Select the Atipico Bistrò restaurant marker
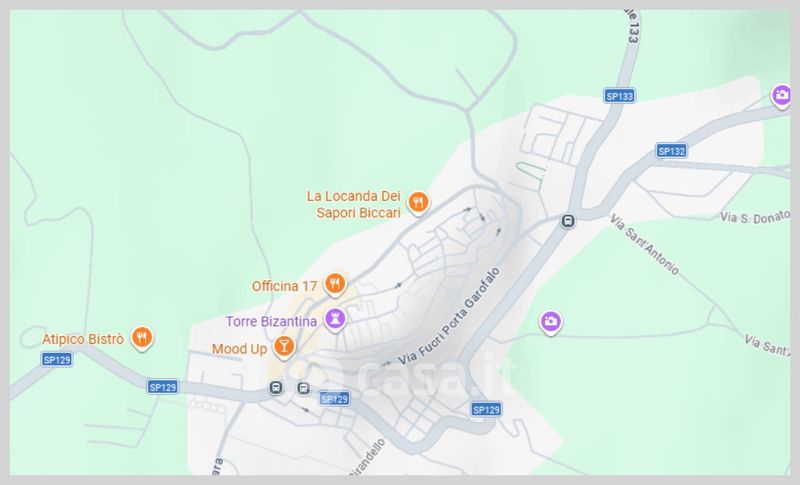The height and width of the screenshot is (485, 800). pos(142,338)
